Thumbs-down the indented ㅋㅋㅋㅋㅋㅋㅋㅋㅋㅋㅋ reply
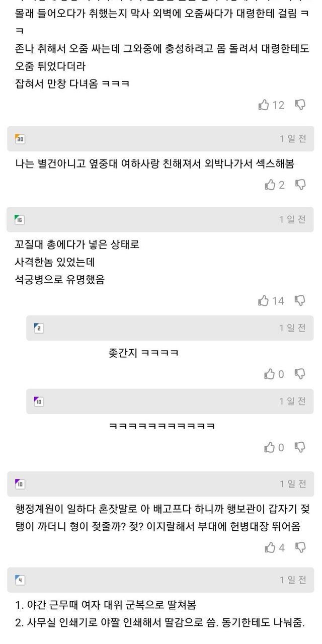The height and width of the screenshot is (644, 322). 300,447
